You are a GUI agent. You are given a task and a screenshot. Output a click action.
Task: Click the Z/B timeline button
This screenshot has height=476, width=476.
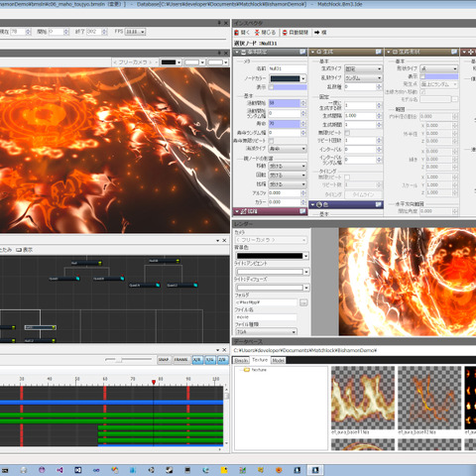point(222,360)
